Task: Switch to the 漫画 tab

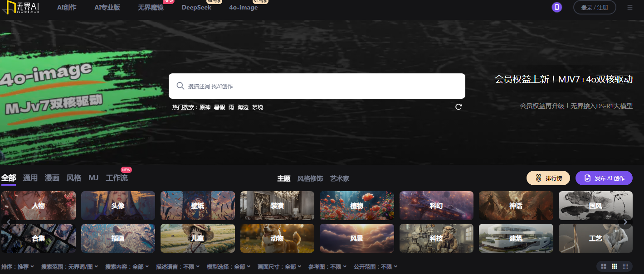Action: click(x=52, y=178)
